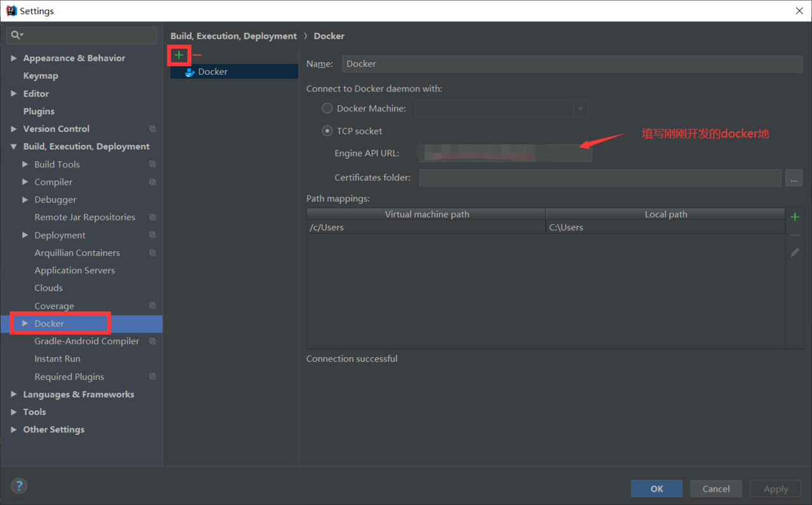
Task: Click project-level icon beside Deployment
Action: [152, 235]
